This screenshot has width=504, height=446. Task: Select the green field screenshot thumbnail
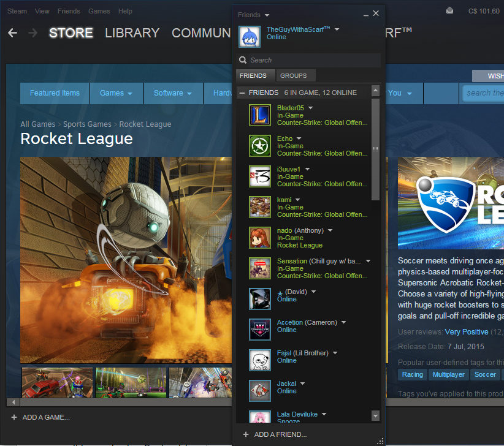click(x=131, y=383)
